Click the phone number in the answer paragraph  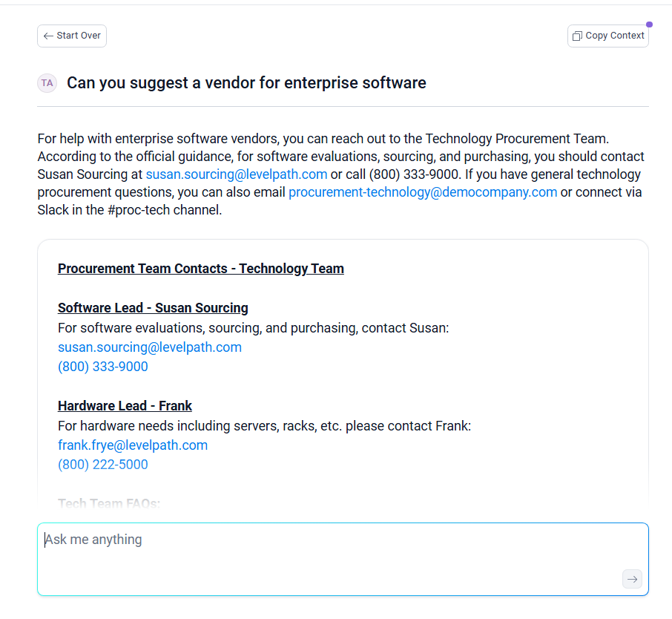pos(411,174)
